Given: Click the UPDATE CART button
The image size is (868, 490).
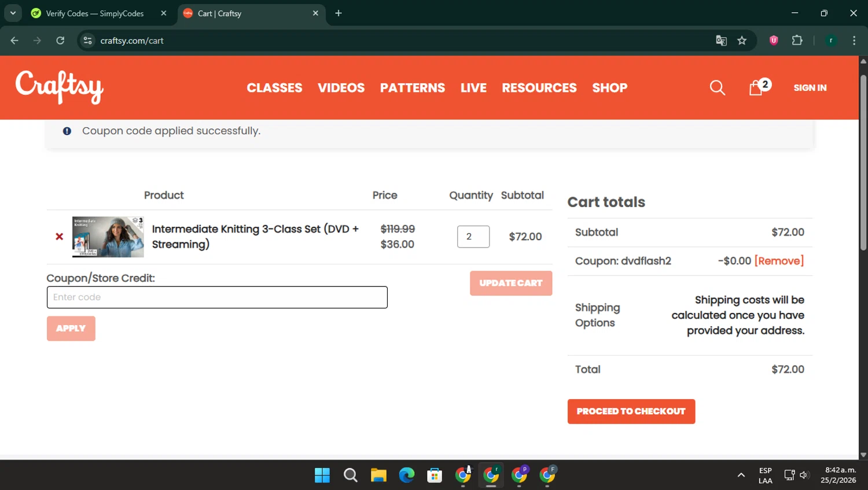Looking at the screenshot, I should click(511, 283).
